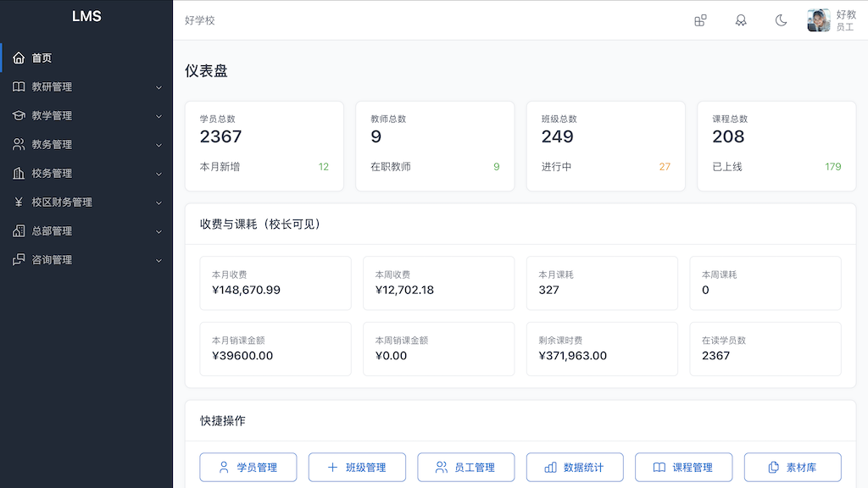Open the 校区财务管理 sidebar menu entry
868x488 pixels.
[x=68, y=202]
